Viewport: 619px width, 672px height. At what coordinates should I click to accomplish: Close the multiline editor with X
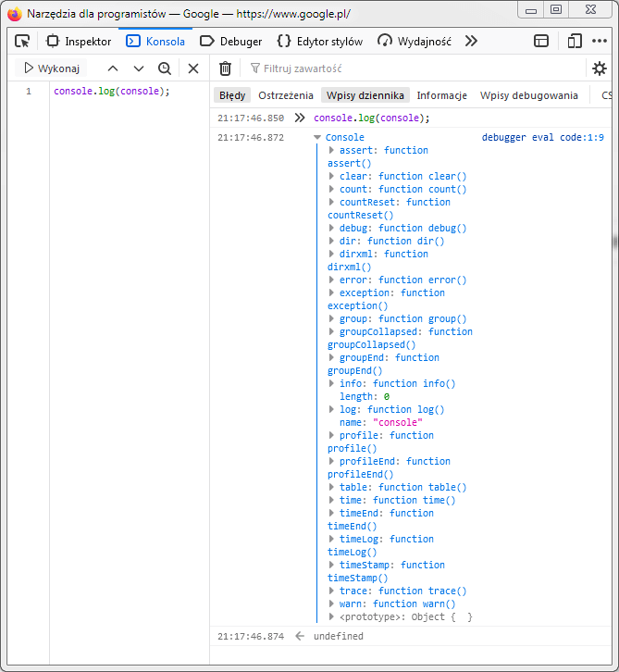(x=193, y=68)
